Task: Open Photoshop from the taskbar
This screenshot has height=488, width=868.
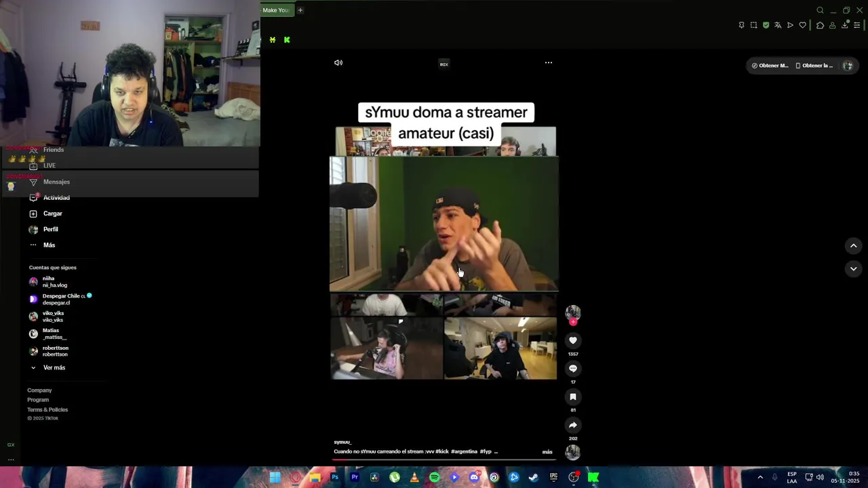Action: 334,478
